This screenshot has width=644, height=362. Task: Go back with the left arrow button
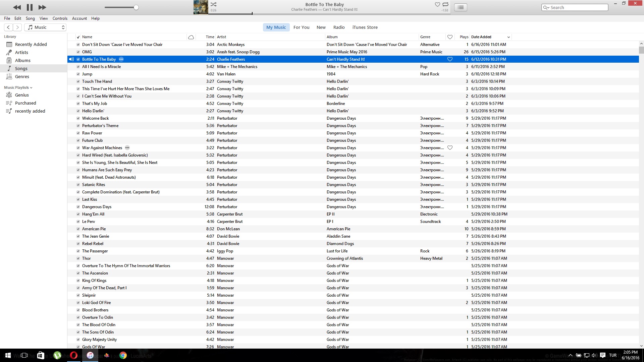pos(9,27)
